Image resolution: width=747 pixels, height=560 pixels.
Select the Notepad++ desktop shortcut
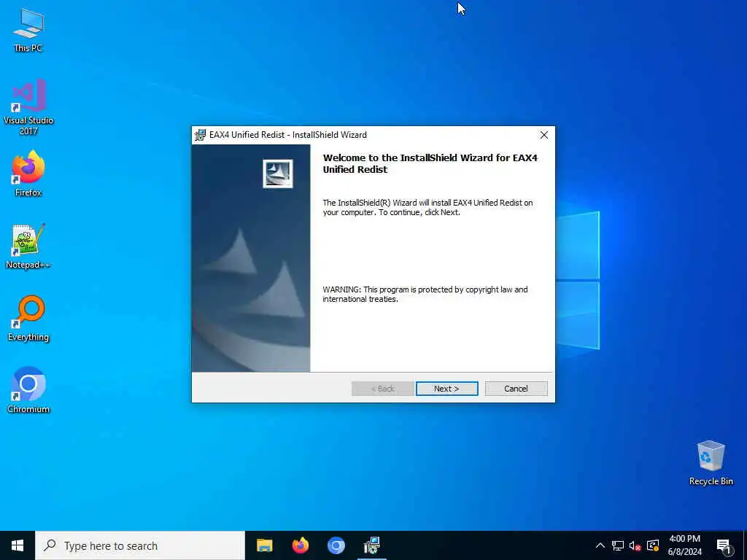tap(28, 246)
